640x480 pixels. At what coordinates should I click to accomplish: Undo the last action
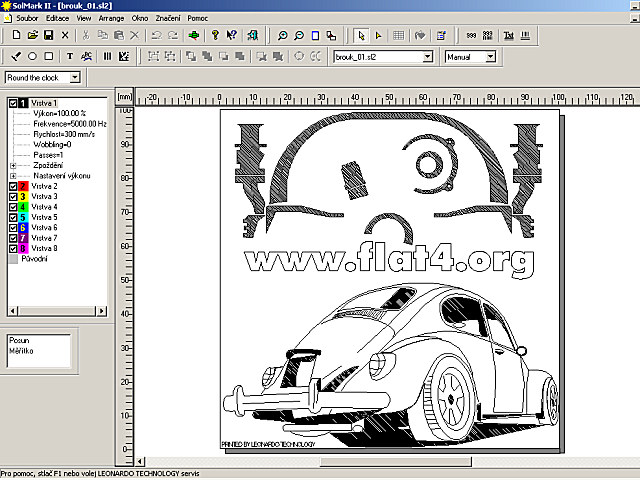coord(157,35)
